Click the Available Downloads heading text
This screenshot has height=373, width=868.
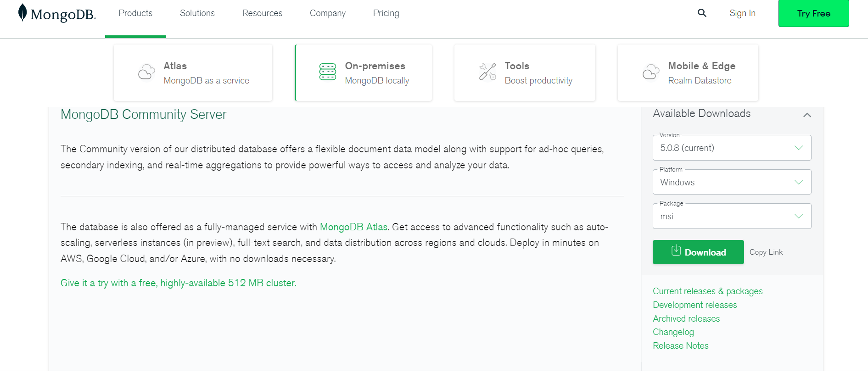(701, 113)
